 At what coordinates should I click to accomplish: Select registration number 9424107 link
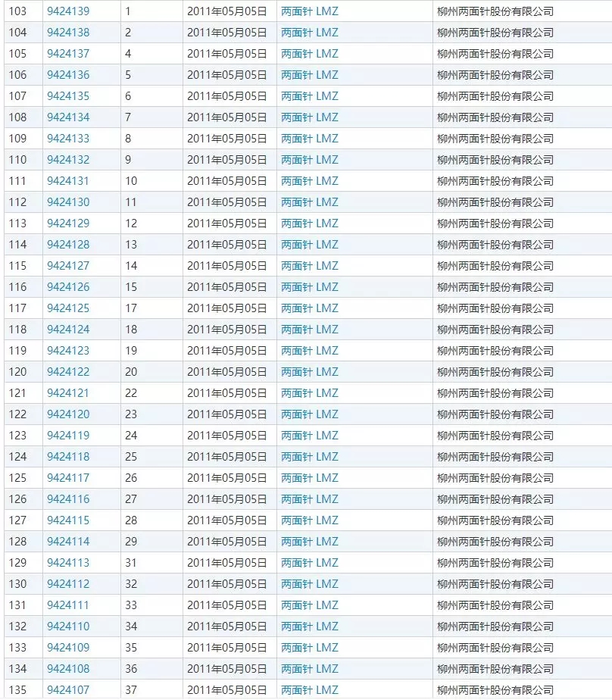(x=68, y=690)
